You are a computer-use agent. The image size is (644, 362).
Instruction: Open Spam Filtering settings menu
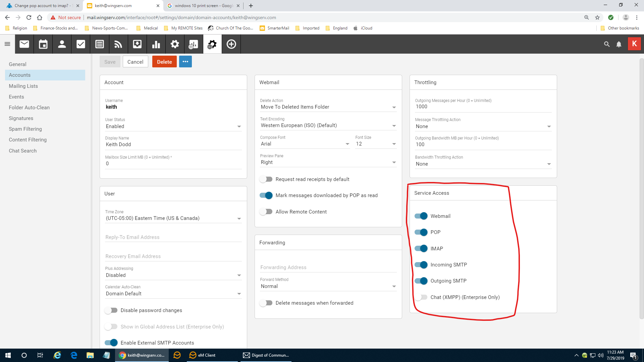point(25,129)
